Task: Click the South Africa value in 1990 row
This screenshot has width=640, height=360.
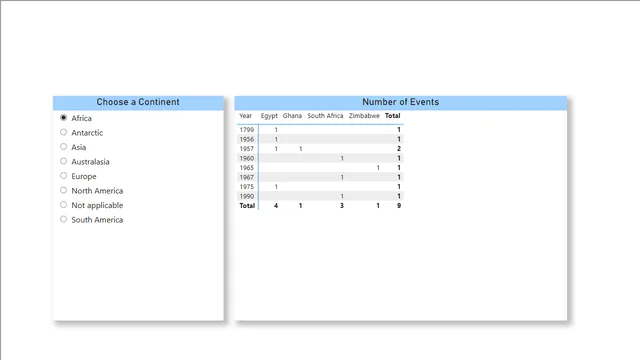Action: pos(342,196)
